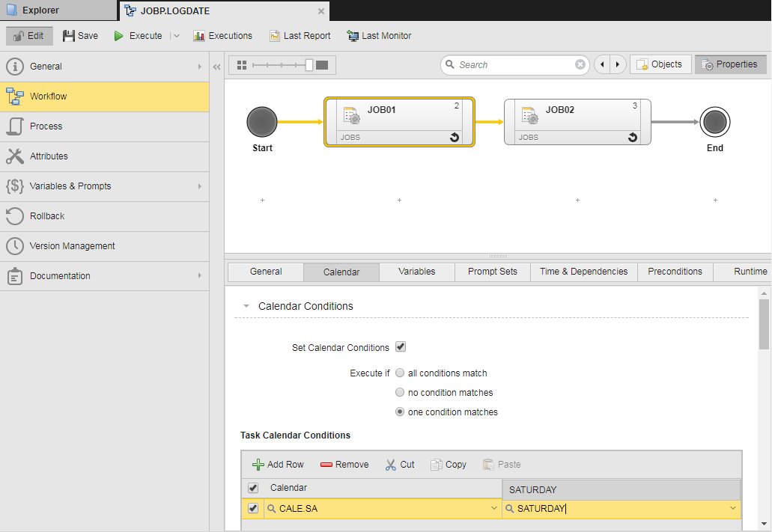Clear the search field with X icon
This screenshot has width=772, height=532.
click(580, 64)
